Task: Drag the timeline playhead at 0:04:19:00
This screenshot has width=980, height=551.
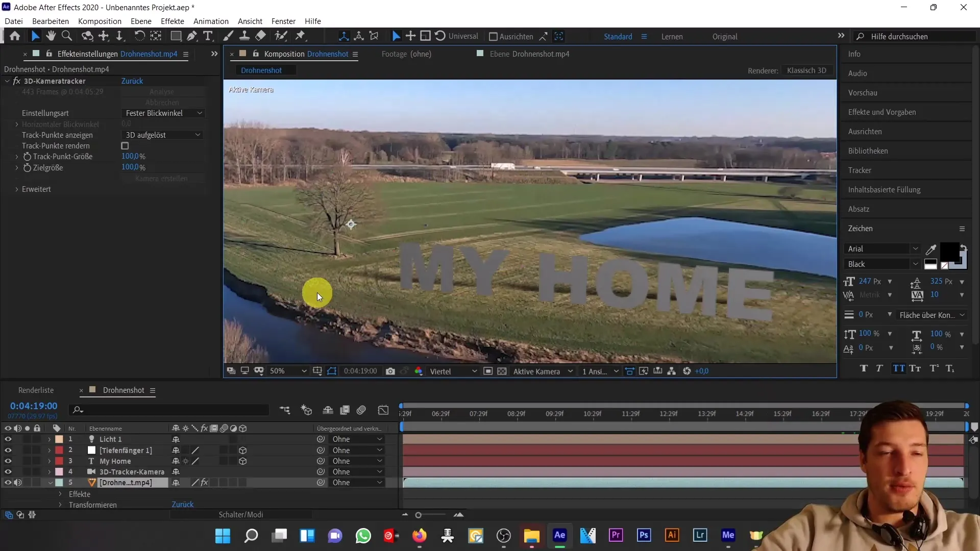Action: (403, 413)
